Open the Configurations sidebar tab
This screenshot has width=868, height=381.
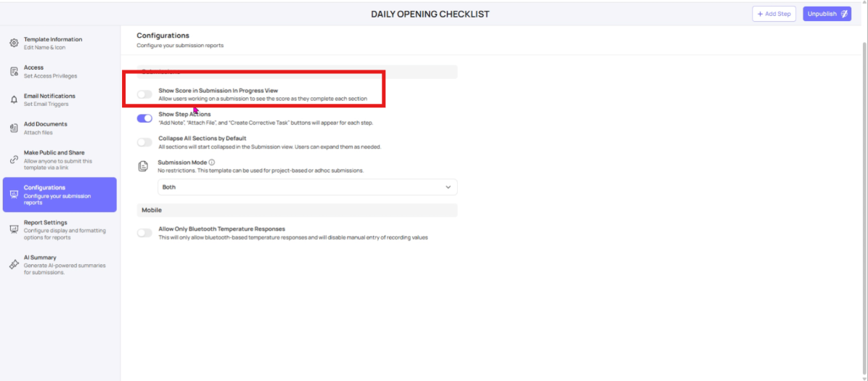tap(60, 194)
